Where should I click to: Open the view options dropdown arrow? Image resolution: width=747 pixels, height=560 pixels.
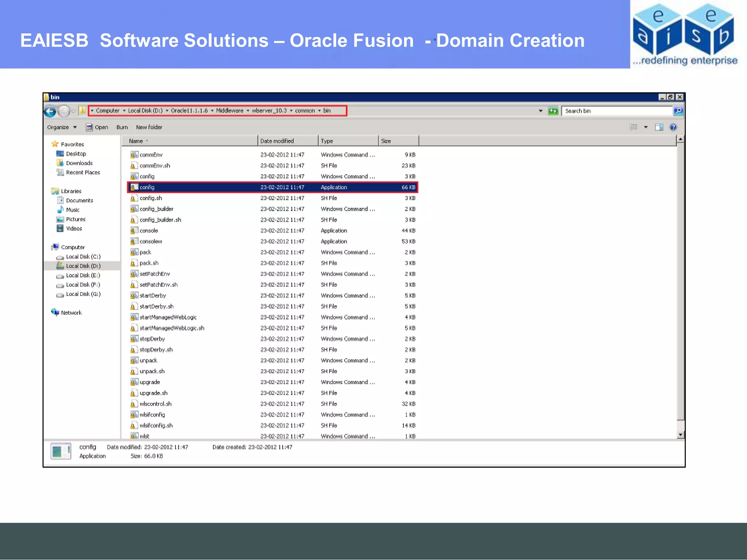pos(646,127)
